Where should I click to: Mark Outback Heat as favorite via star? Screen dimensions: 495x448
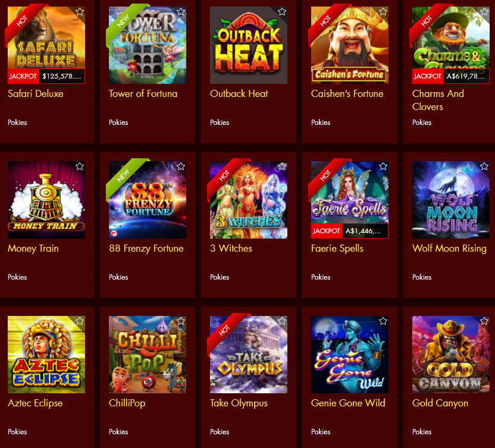click(282, 12)
